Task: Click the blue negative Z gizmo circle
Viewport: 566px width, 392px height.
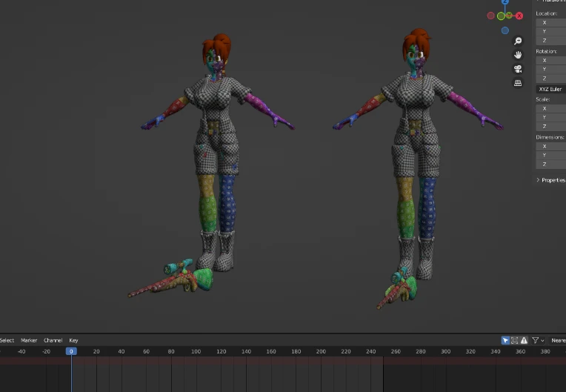Action: click(x=505, y=30)
